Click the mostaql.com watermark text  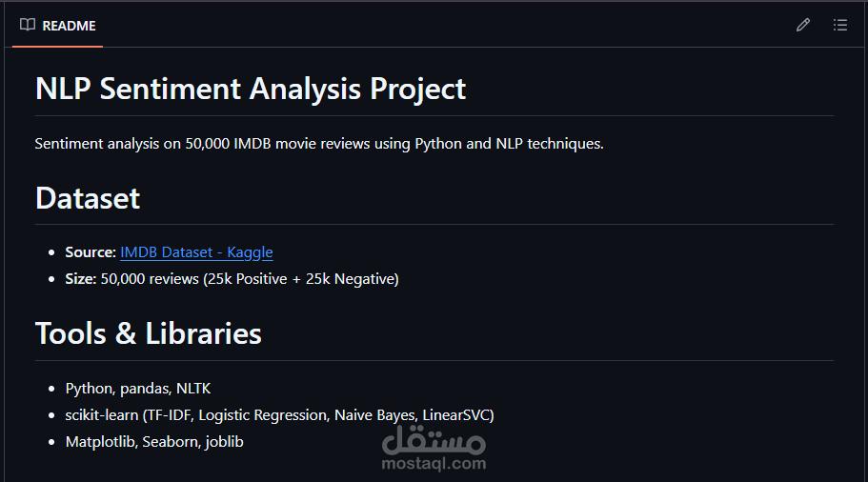(x=434, y=464)
